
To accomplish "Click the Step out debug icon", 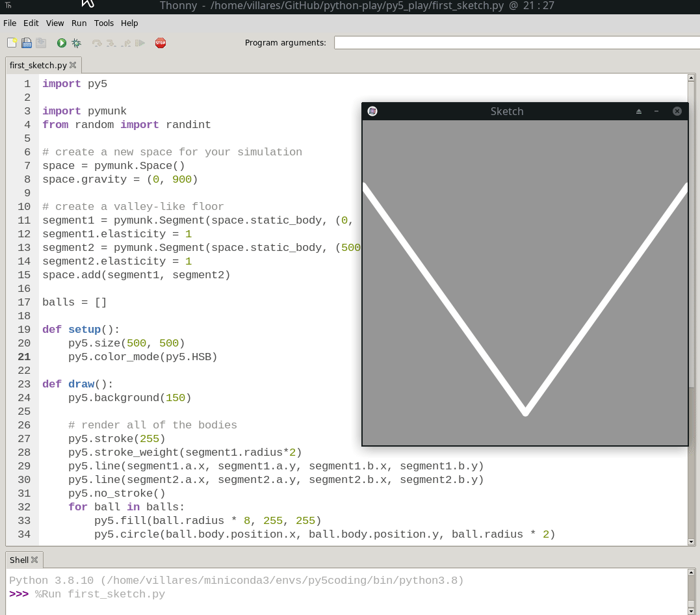I will [125, 43].
